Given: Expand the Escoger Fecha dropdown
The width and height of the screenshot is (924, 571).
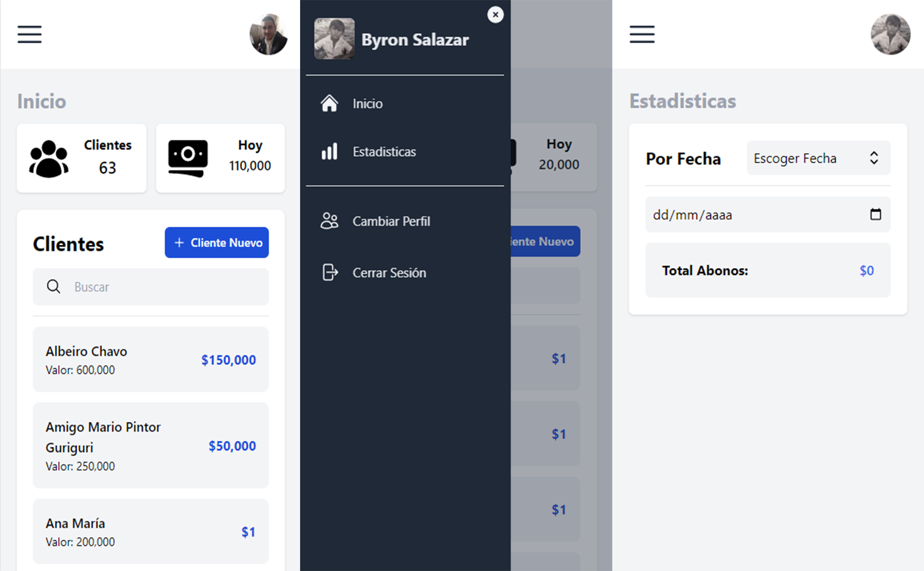Looking at the screenshot, I should coord(818,158).
